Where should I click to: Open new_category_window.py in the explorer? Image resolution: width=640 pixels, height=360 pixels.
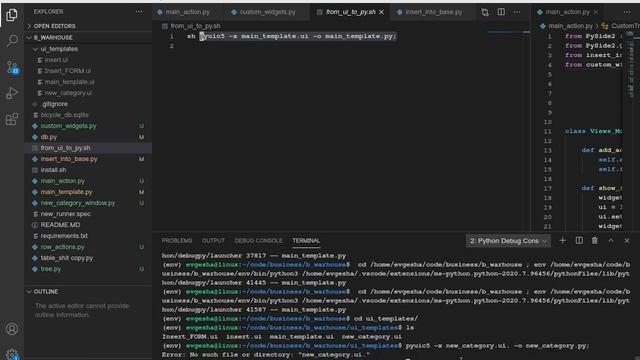pos(88,203)
